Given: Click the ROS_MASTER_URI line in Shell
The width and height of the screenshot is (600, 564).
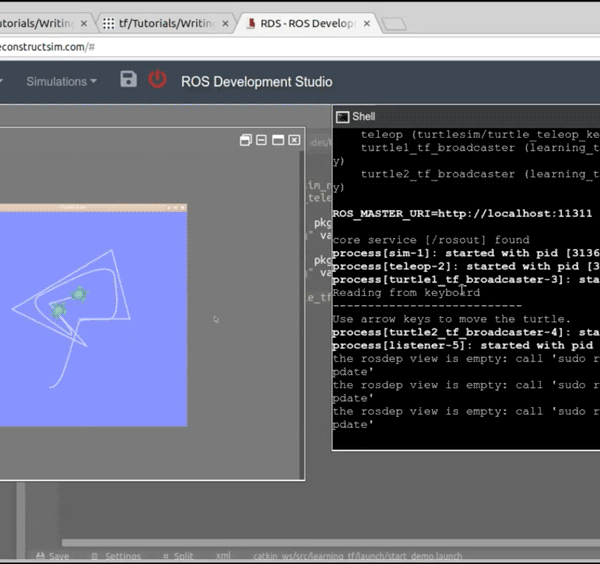Looking at the screenshot, I should [x=462, y=214].
